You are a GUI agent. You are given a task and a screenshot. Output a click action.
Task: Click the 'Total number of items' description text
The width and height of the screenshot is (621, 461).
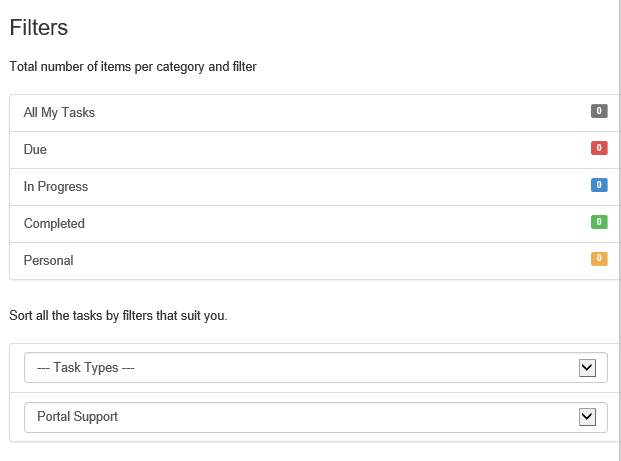[x=133, y=68]
